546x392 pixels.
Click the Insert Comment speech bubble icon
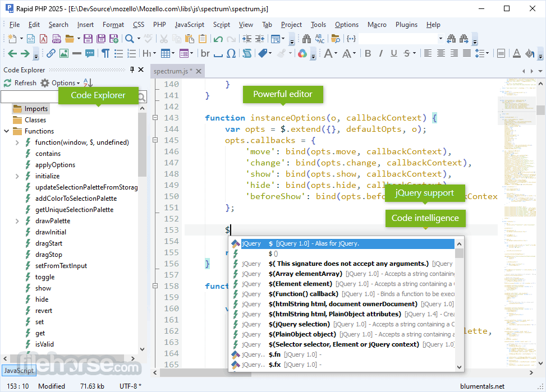(90, 53)
